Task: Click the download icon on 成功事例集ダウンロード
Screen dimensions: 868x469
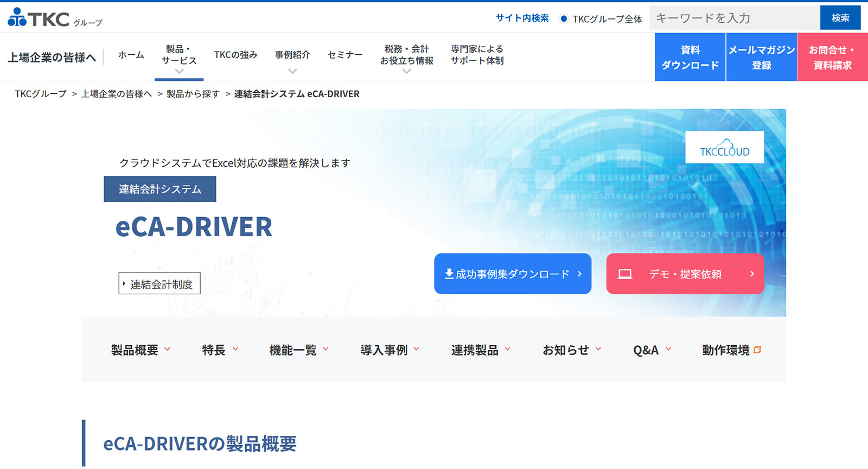Action: coord(449,274)
